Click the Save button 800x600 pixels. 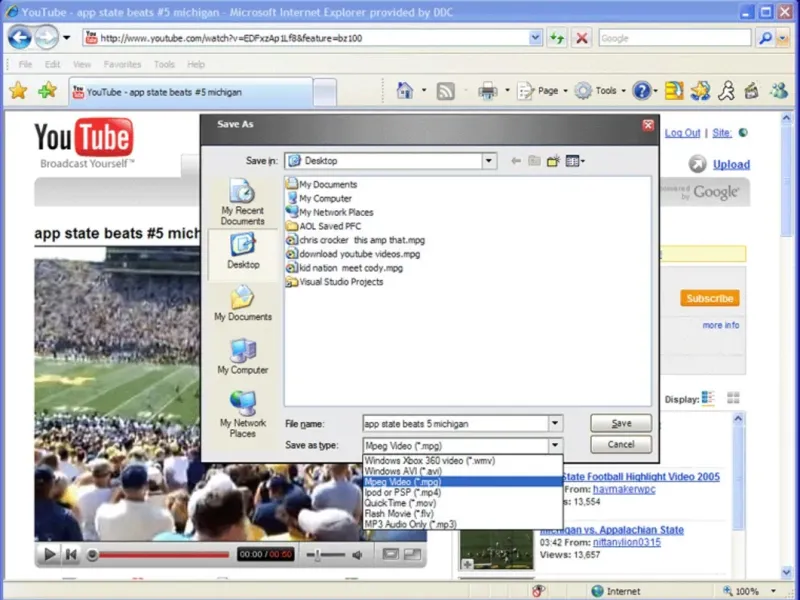coord(621,423)
